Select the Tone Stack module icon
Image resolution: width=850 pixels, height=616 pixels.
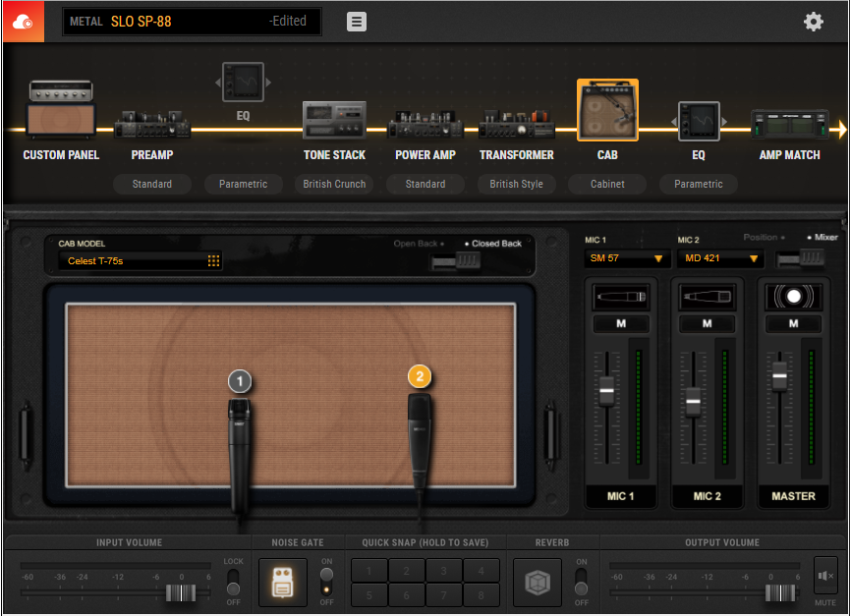tap(334, 120)
